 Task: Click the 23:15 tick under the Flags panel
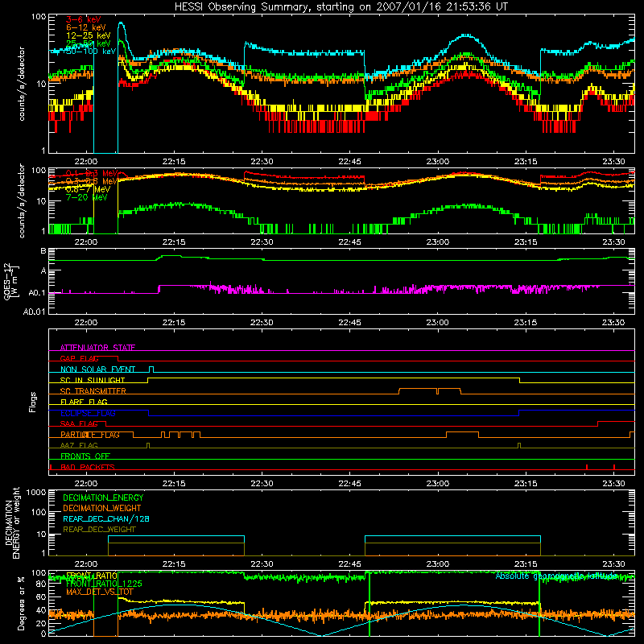click(526, 484)
